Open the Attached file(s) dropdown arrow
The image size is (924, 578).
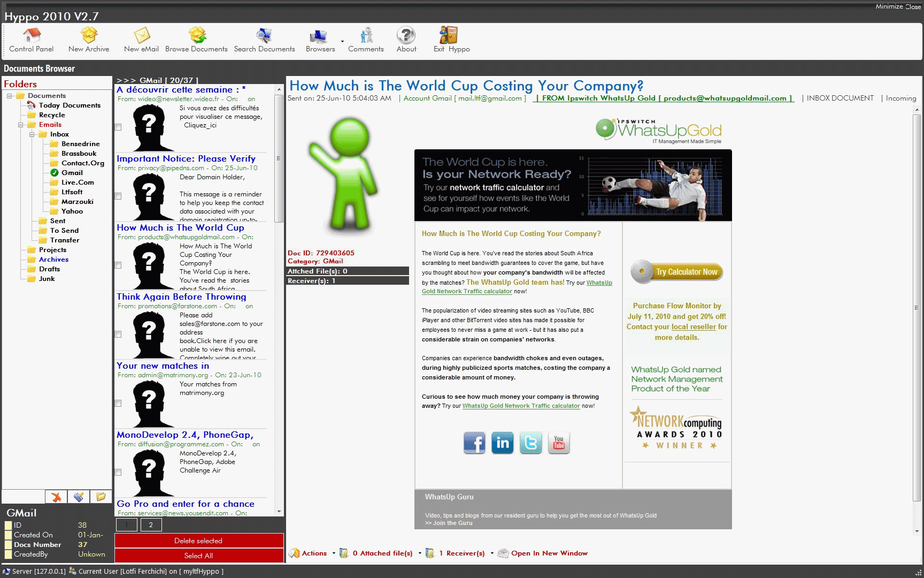[420, 553]
